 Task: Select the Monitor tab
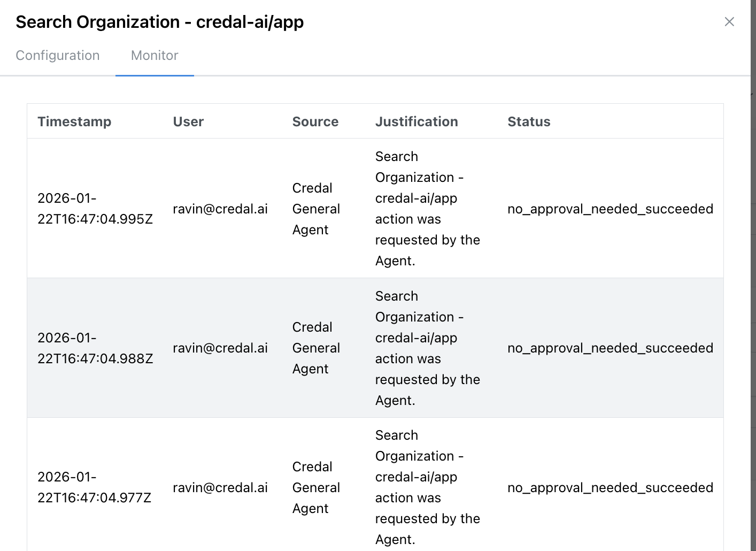click(x=154, y=55)
